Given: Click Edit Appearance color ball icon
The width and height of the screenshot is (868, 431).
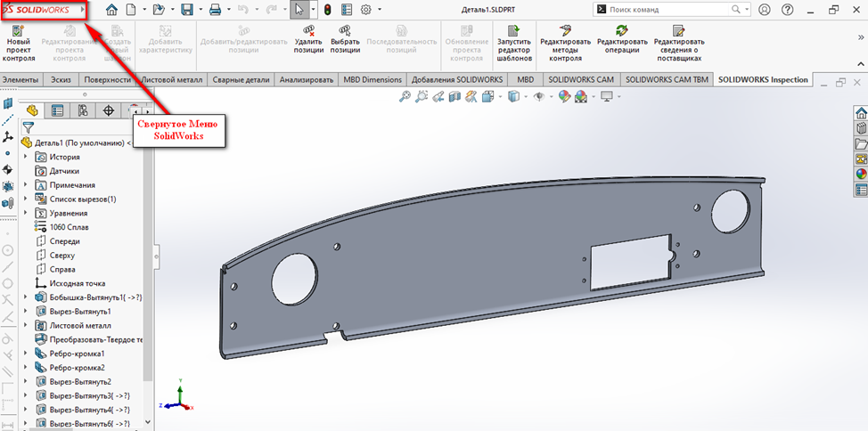Looking at the screenshot, I should [564, 97].
